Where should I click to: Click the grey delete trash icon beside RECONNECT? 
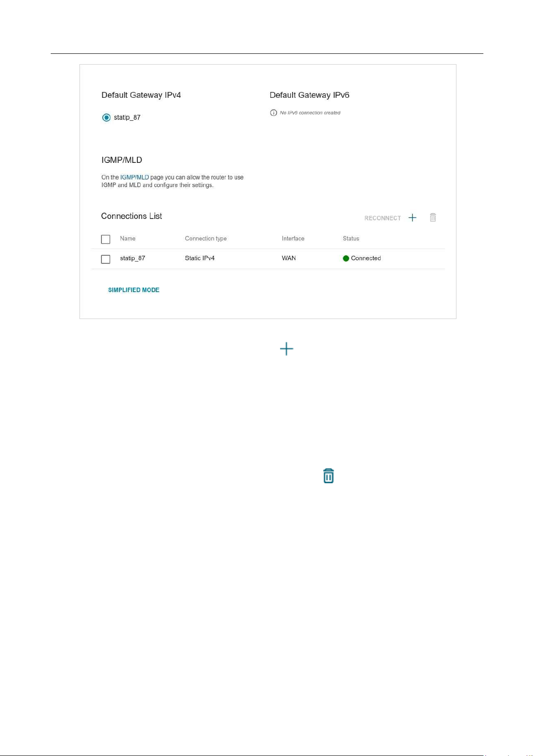coord(433,218)
